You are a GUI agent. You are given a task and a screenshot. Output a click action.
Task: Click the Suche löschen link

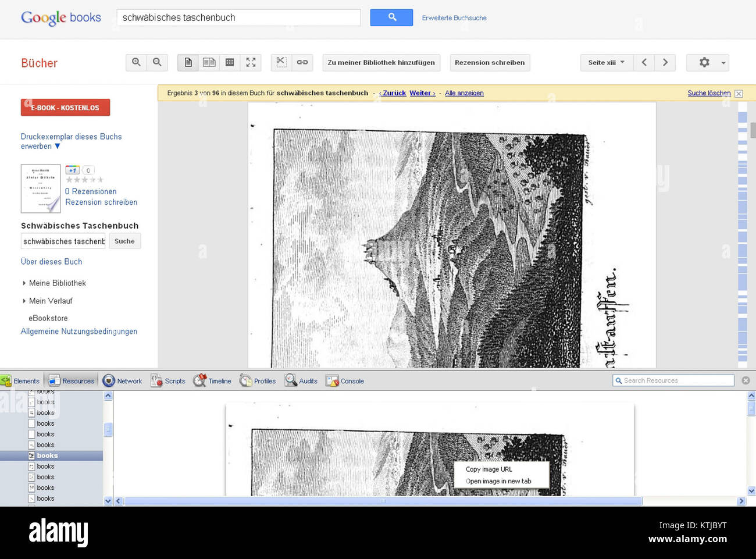tap(709, 93)
